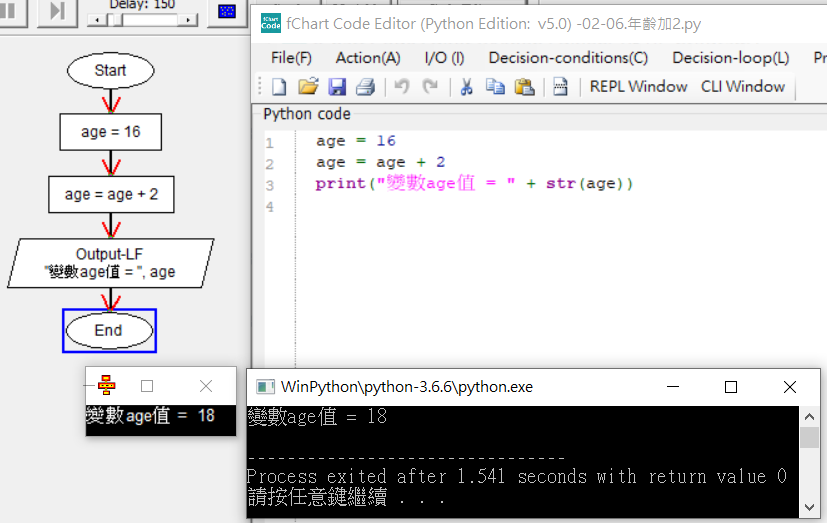Undo the last edit in code editor
Viewport: 827px width, 523px height.
tap(402, 86)
